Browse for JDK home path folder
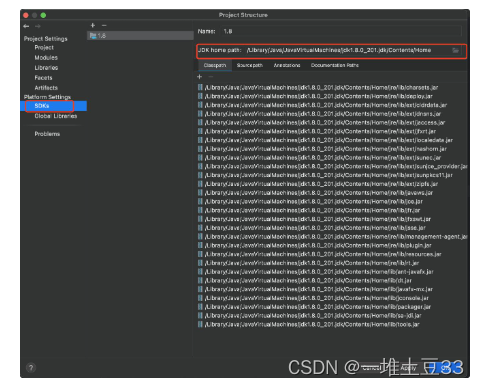This screenshot has height=387, width=480. tap(455, 50)
